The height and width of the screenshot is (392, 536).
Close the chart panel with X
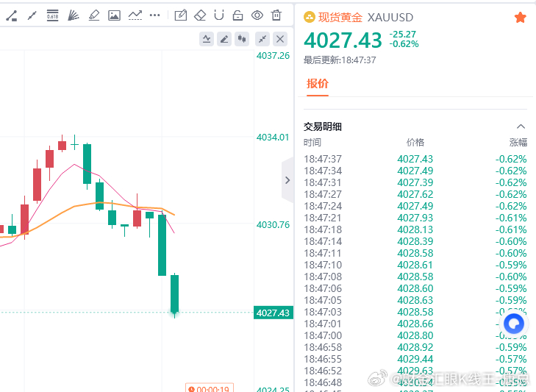point(280,39)
